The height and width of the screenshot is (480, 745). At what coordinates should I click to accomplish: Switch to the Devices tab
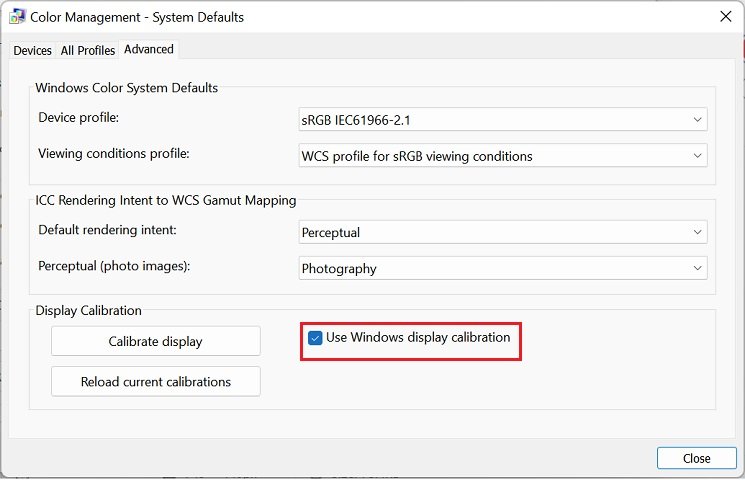(x=33, y=50)
